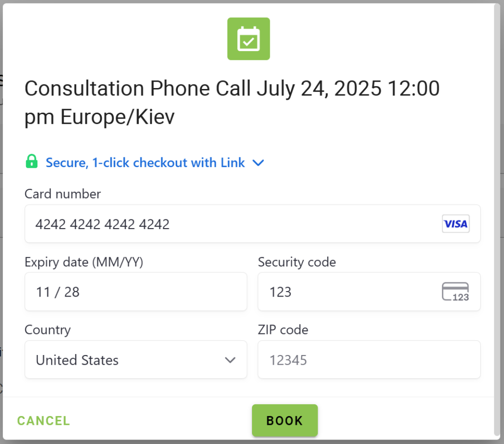Select the Card number input field
This screenshot has height=444, width=504.
(252, 224)
